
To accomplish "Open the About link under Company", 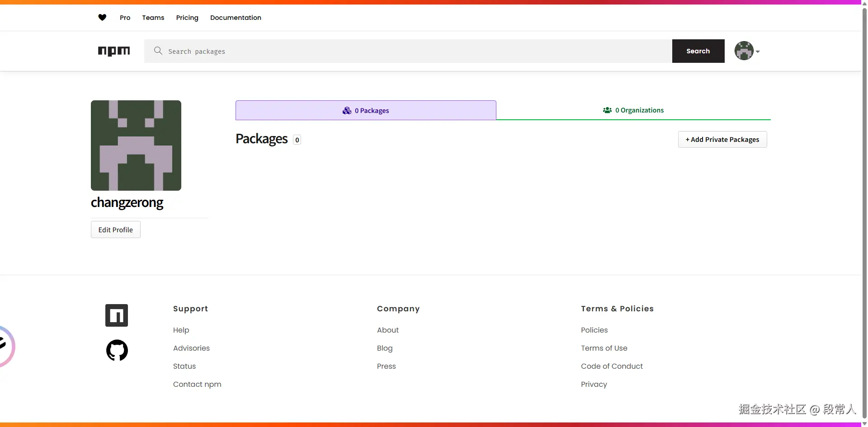I will point(388,330).
